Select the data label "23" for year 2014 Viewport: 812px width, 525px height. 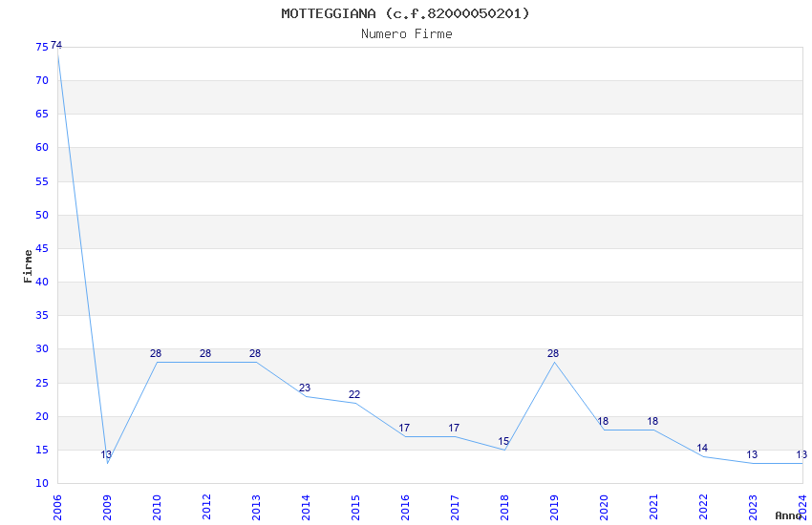tap(305, 388)
